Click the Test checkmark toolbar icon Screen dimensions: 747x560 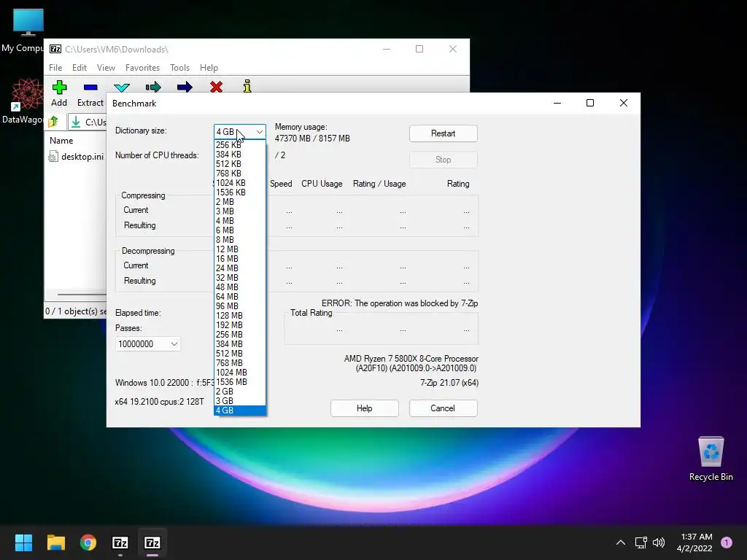pyautogui.click(x=122, y=87)
